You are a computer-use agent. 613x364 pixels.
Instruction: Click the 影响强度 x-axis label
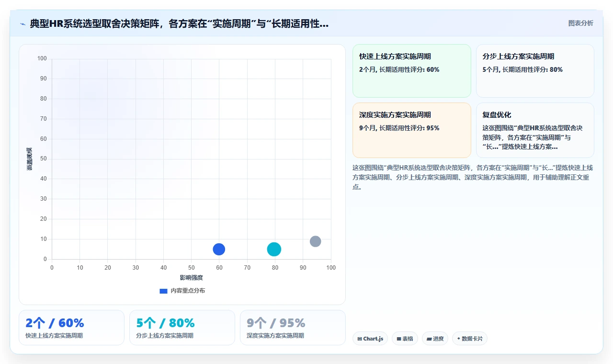pos(192,278)
